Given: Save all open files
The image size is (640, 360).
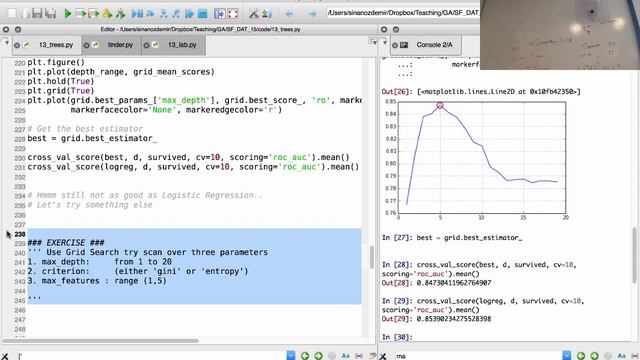Looking at the screenshot, I should 51,13.
